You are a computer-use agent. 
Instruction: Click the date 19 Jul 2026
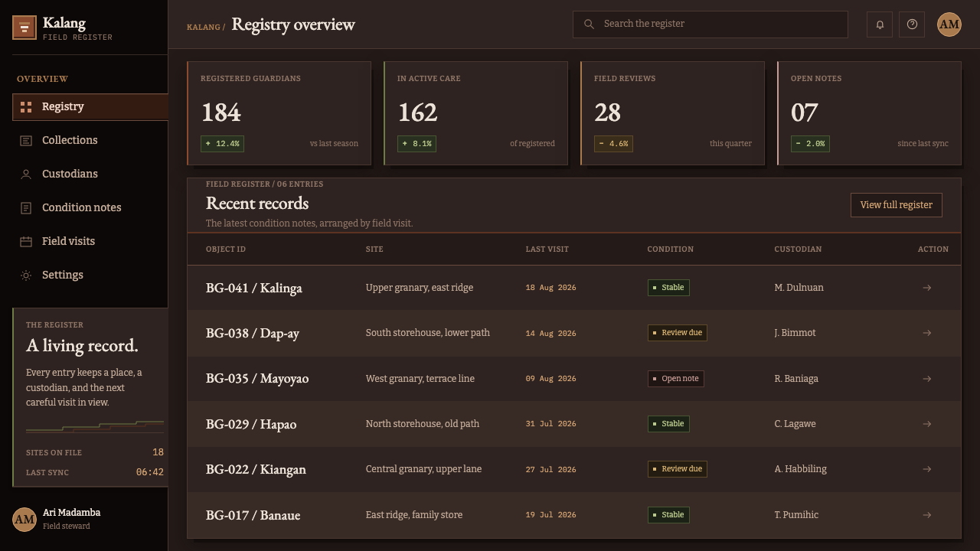coord(551,515)
